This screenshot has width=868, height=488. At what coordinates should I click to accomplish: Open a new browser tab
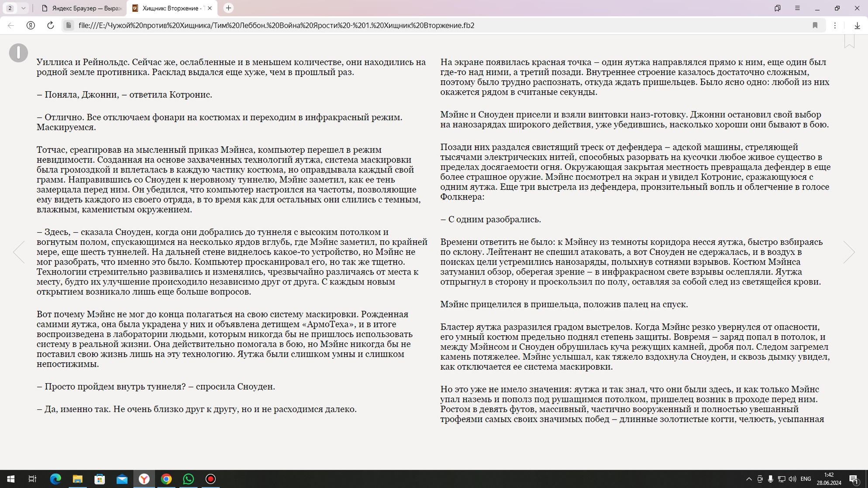(228, 8)
